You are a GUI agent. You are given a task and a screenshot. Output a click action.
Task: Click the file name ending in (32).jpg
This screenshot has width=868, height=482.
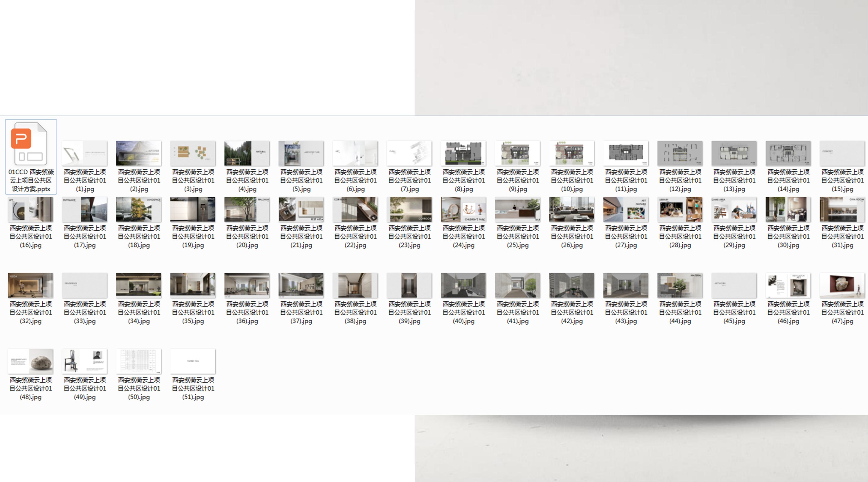pos(31,313)
